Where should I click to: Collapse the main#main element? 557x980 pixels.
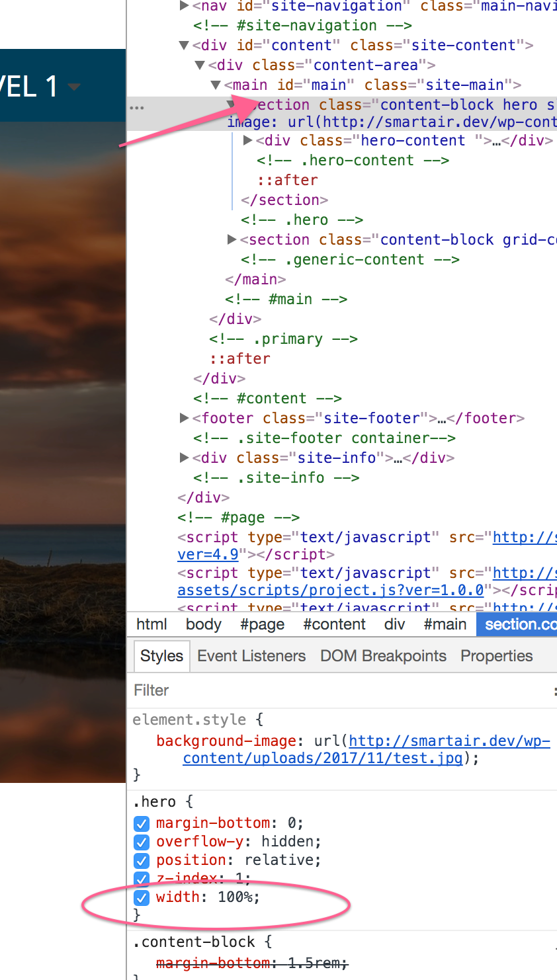215,85
